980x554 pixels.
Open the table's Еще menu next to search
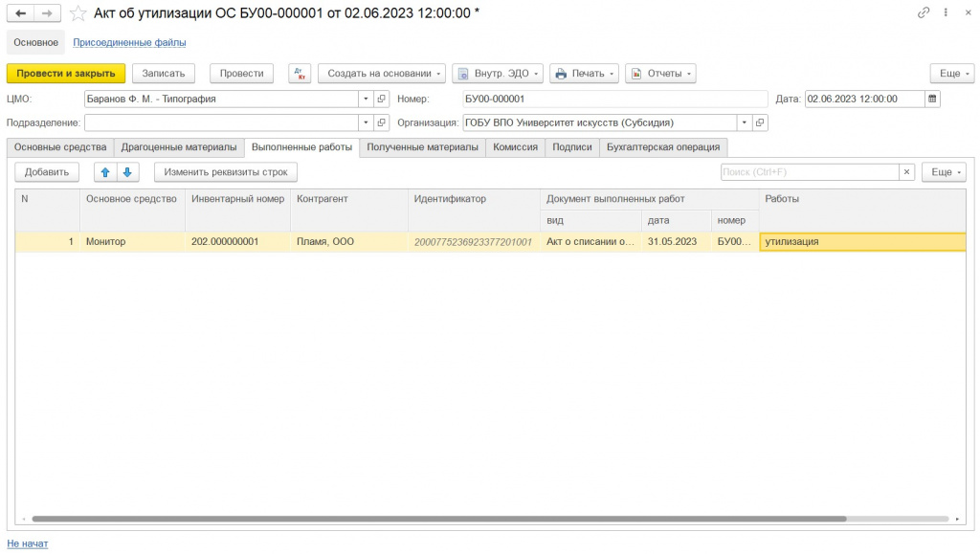[944, 172]
